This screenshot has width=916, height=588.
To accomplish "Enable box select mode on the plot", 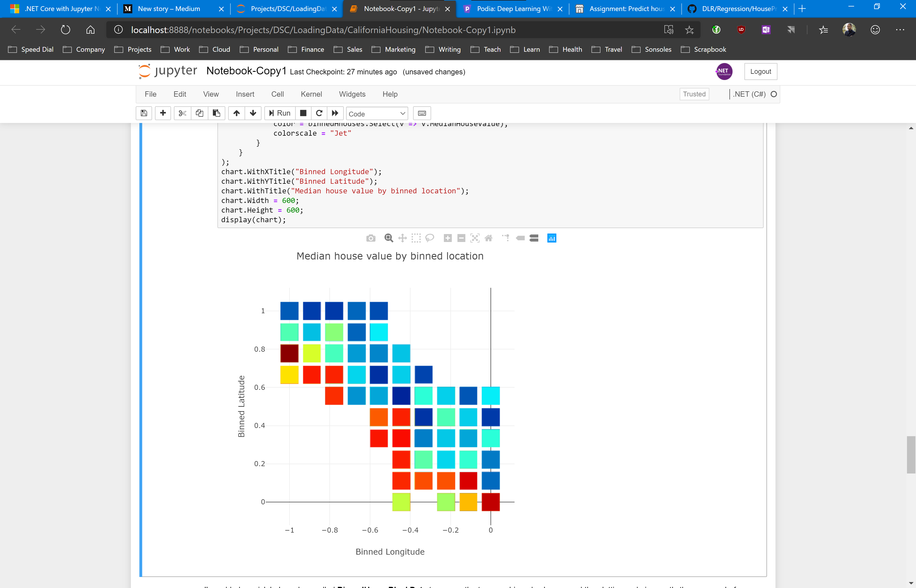I will [416, 238].
